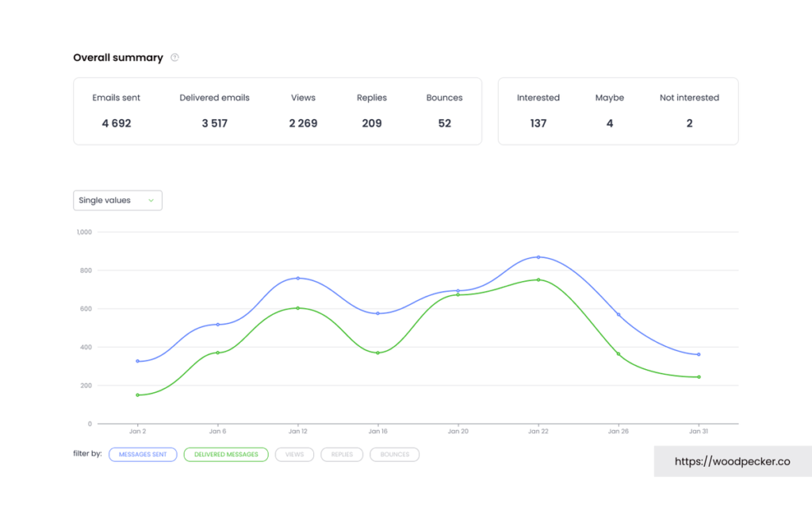
Task: Click the Not interested label
Action: coord(689,98)
